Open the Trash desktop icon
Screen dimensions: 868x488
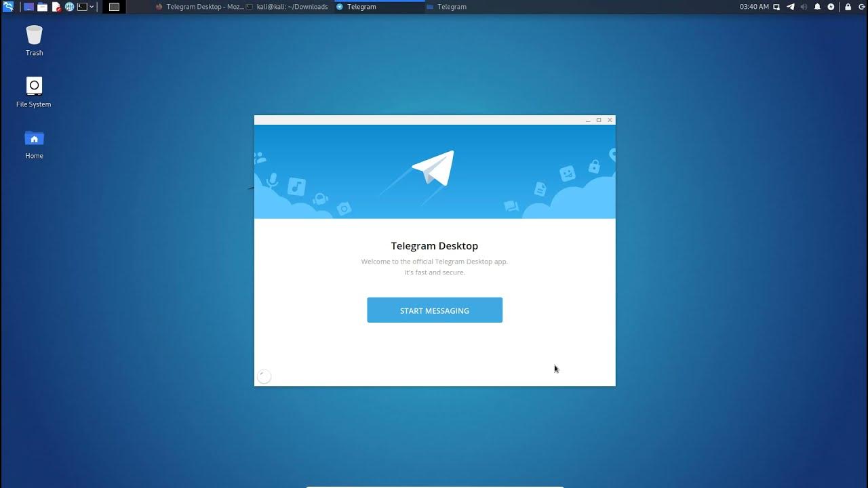tap(34, 41)
